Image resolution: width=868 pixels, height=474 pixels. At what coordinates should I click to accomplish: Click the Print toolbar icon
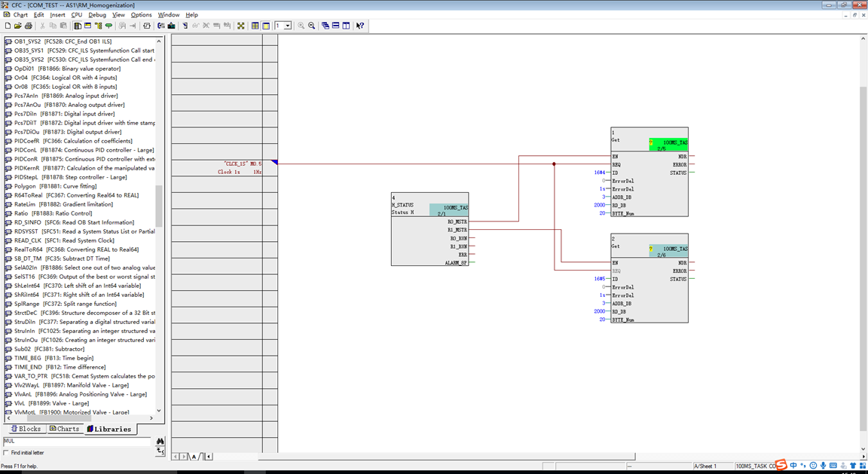(28, 26)
